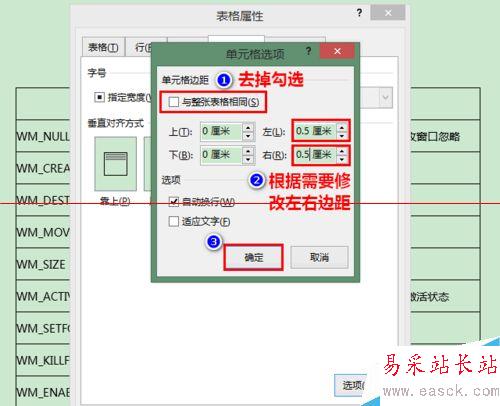Increase 左(L) margin with up arrow
The height and width of the screenshot is (406, 500).
click(342, 127)
